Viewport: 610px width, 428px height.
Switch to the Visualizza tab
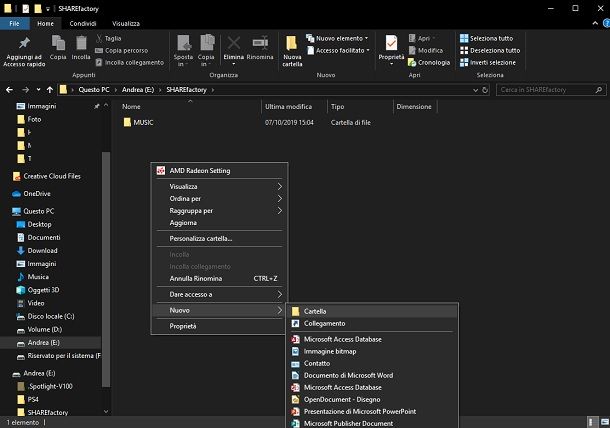click(x=126, y=23)
